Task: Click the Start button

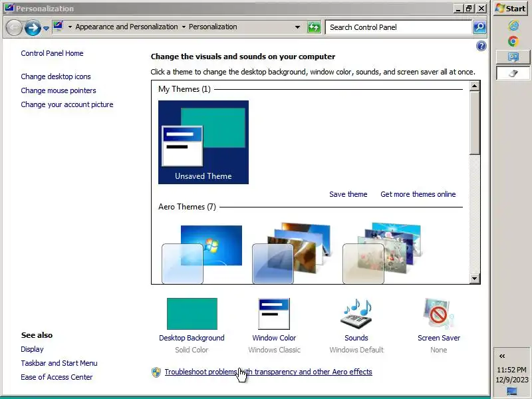Action: (x=510, y=9)
